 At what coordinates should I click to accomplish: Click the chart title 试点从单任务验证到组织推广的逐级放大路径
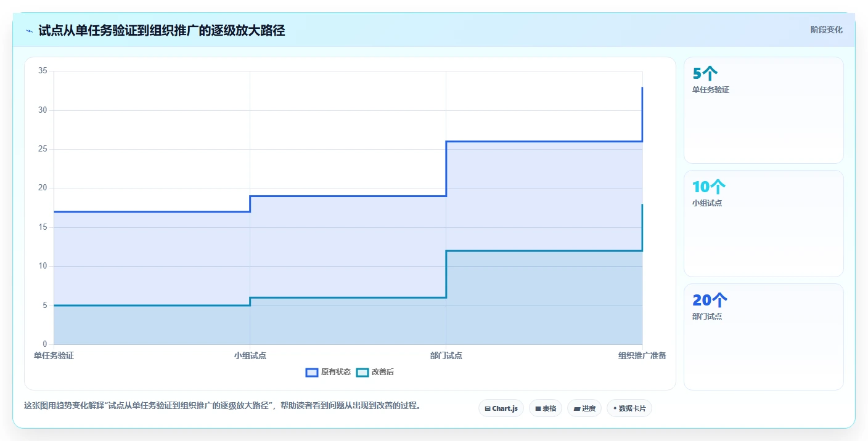coord(162,30)
